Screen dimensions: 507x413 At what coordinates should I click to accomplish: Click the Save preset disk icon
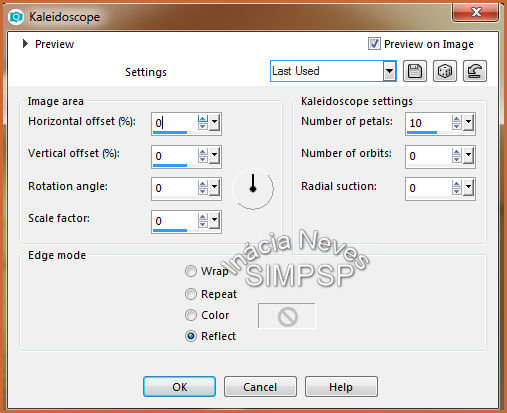click(415, 71)
